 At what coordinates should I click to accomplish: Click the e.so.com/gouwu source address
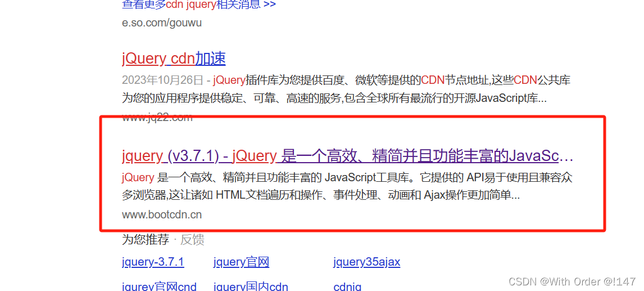click(162, 23)
